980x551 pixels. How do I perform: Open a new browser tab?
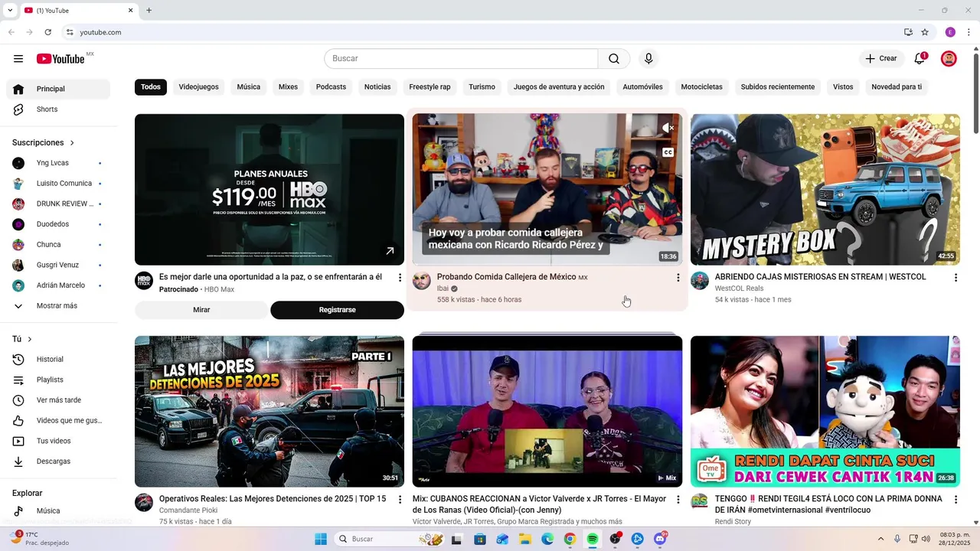click(x=149, y=10)
